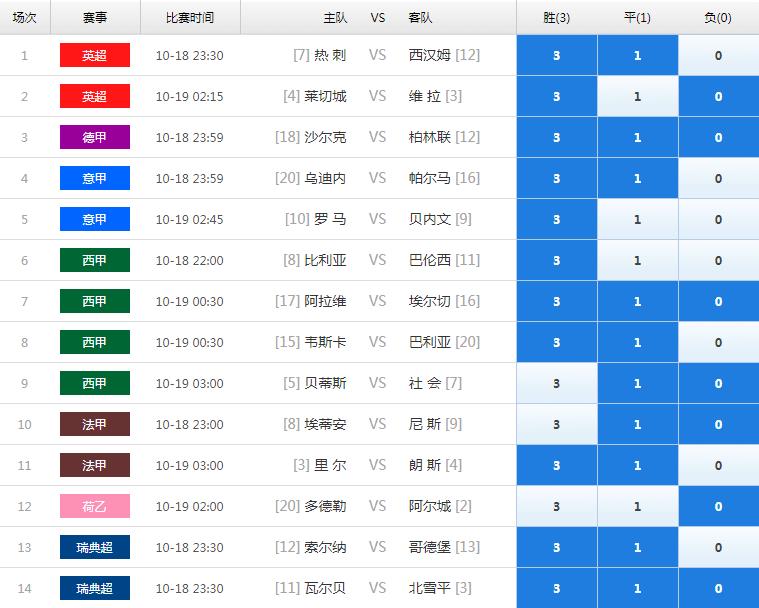
Task: Select loss (0) for match 13 索尔纳 vs 哥德堡
Action: point(719,547)
